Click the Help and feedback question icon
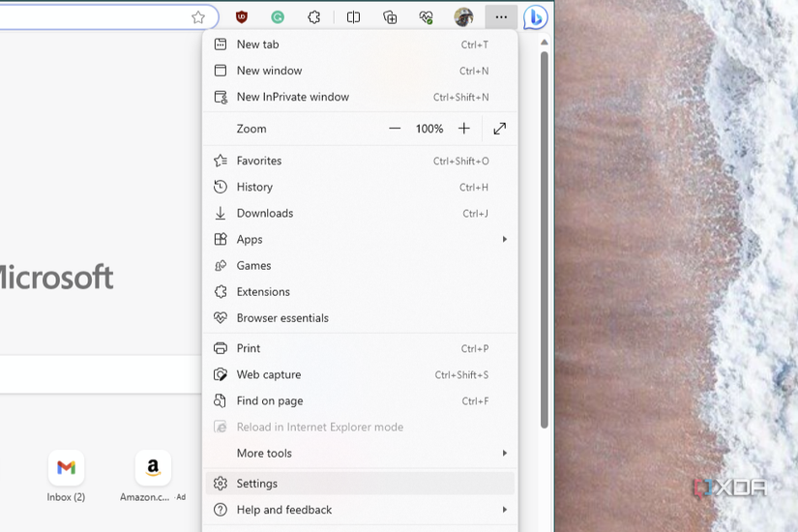Screen dimensions: 798x532 (221, 510)
